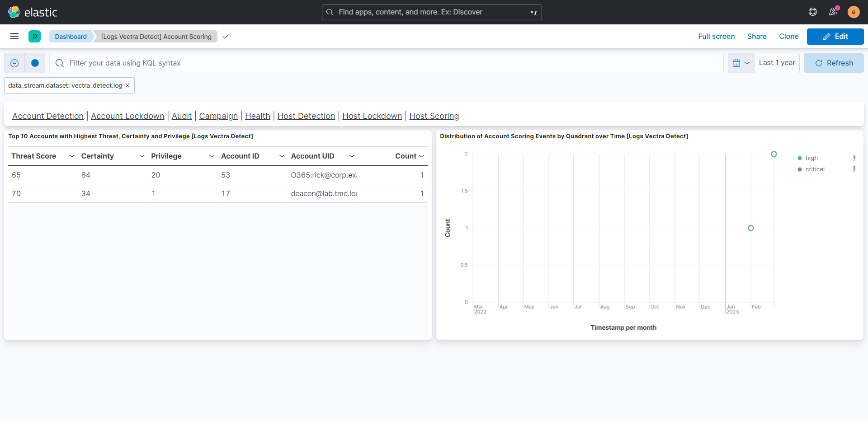Expand the Count column menu
Screen dimensions: 868x421
(421, 156)
